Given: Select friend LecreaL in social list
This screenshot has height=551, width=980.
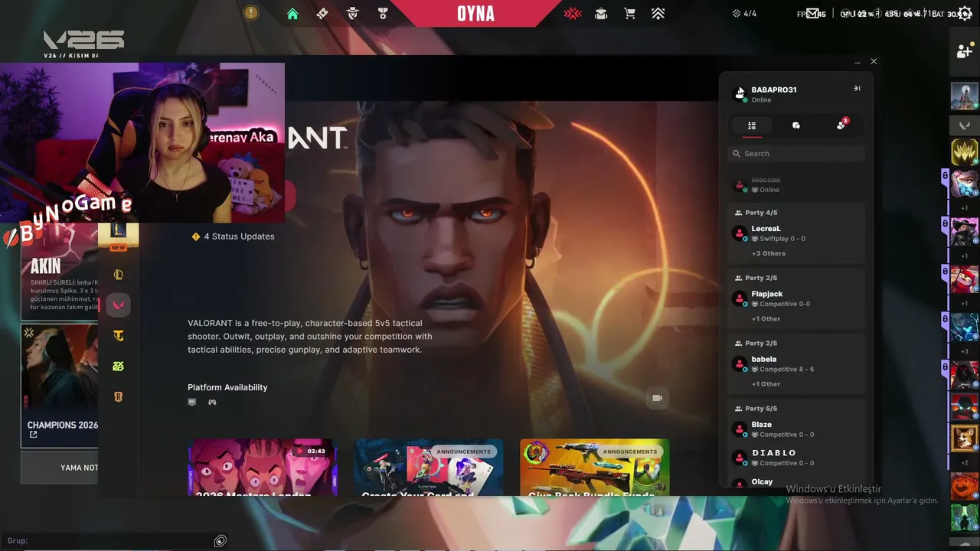Looking at the screenshot, I should 796,233.
